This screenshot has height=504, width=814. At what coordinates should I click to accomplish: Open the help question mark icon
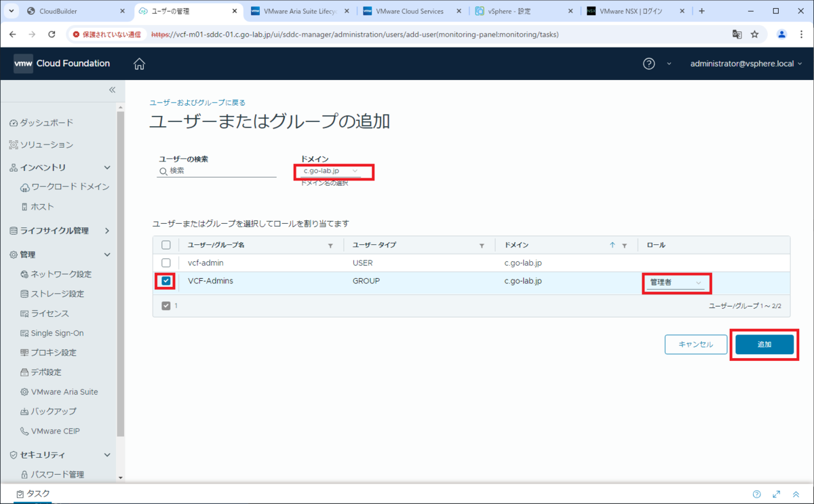[x=649, y=64]
